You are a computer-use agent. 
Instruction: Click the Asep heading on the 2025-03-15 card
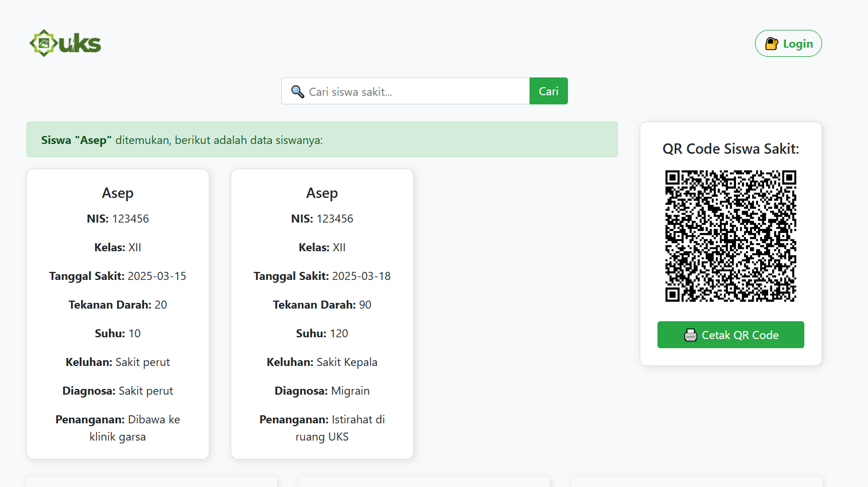pos(118,193)
